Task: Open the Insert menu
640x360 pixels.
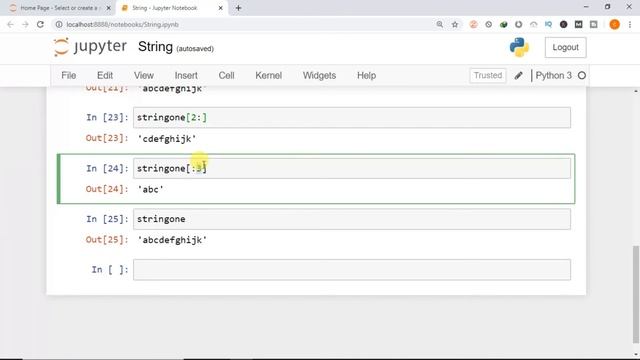Action: point(186,76)
